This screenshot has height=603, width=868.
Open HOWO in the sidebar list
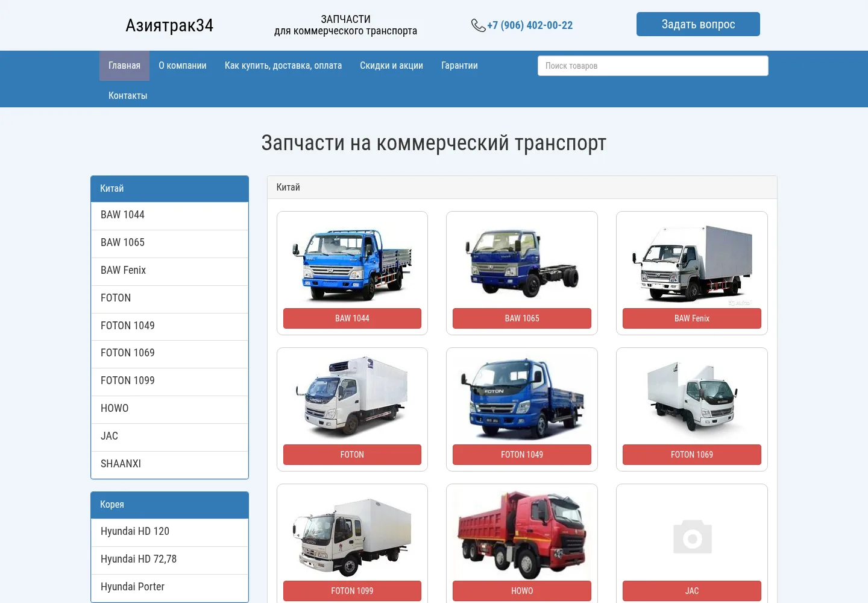[x=169, y=409]
